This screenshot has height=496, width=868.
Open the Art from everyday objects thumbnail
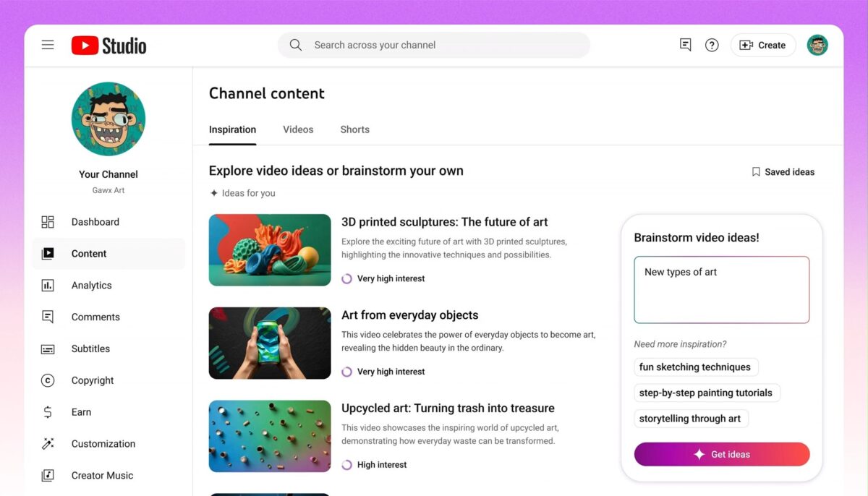[x=270, y=343]
